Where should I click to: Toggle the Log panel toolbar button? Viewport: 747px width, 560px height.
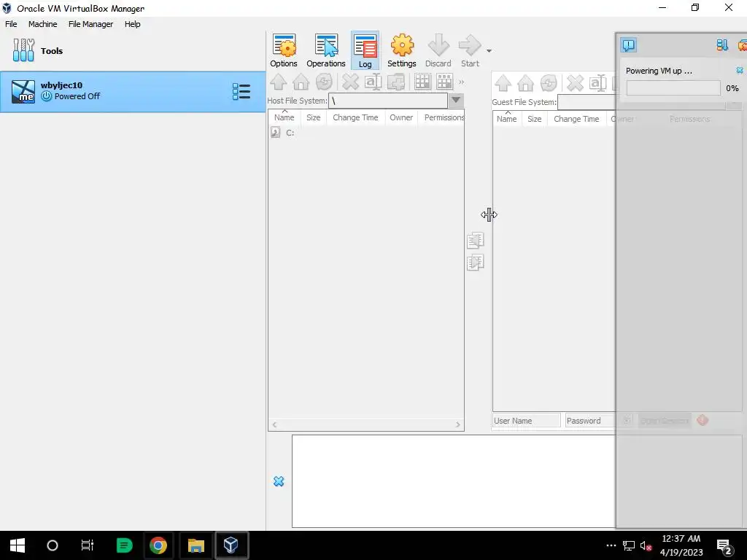pyautogui.click(x=365, y=50)
